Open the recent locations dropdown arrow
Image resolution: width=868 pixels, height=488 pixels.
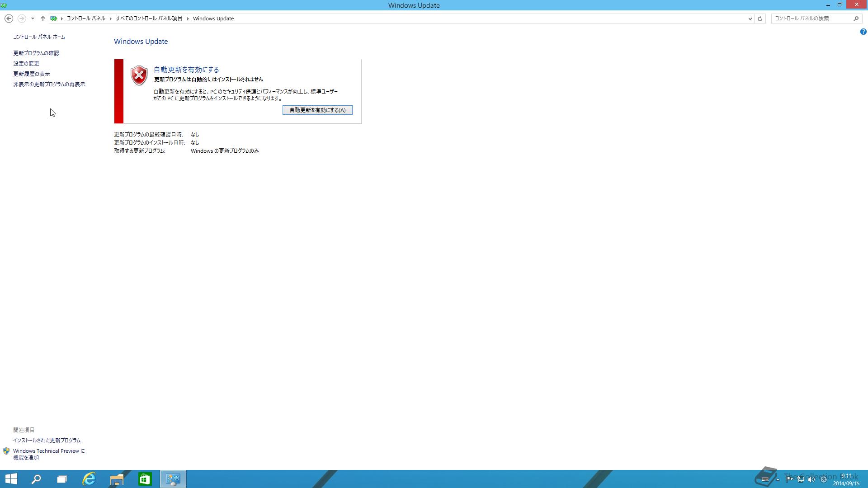33,19
